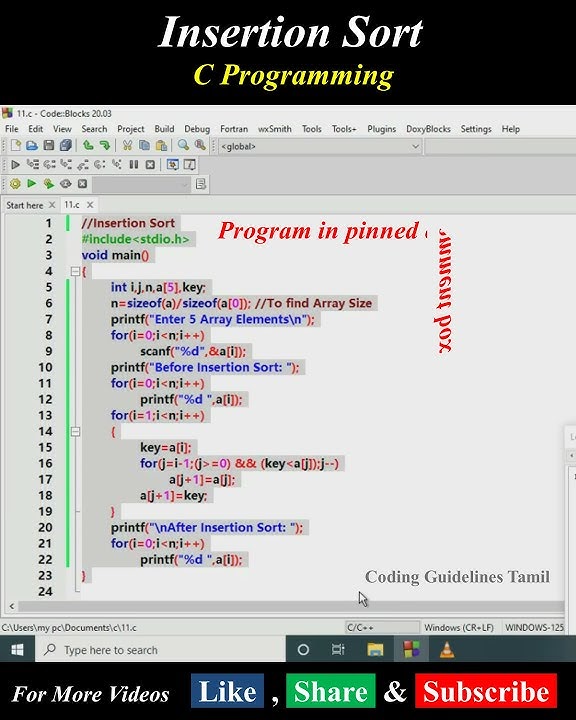Click the editor horizontal scrollbar
The image size is (576, 720).
coord(290,607)
